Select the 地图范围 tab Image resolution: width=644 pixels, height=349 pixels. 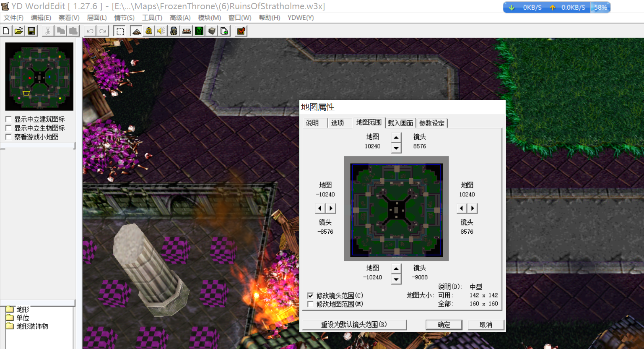[369, 122]
